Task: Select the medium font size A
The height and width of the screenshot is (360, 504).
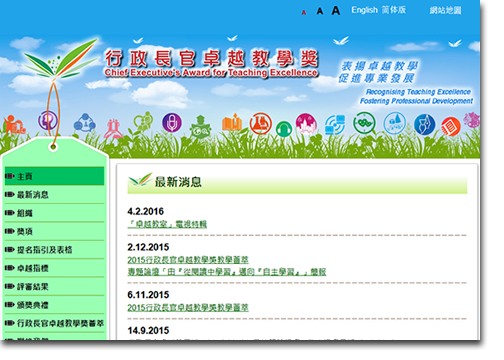Action: pyautogui.click(x=320, y=11)
